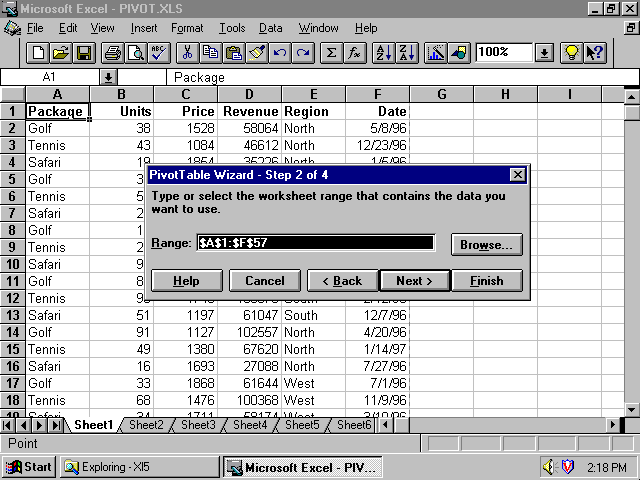Cancel the PivotTable Wizard
The image size is (640, 480).
click(264, 280)
